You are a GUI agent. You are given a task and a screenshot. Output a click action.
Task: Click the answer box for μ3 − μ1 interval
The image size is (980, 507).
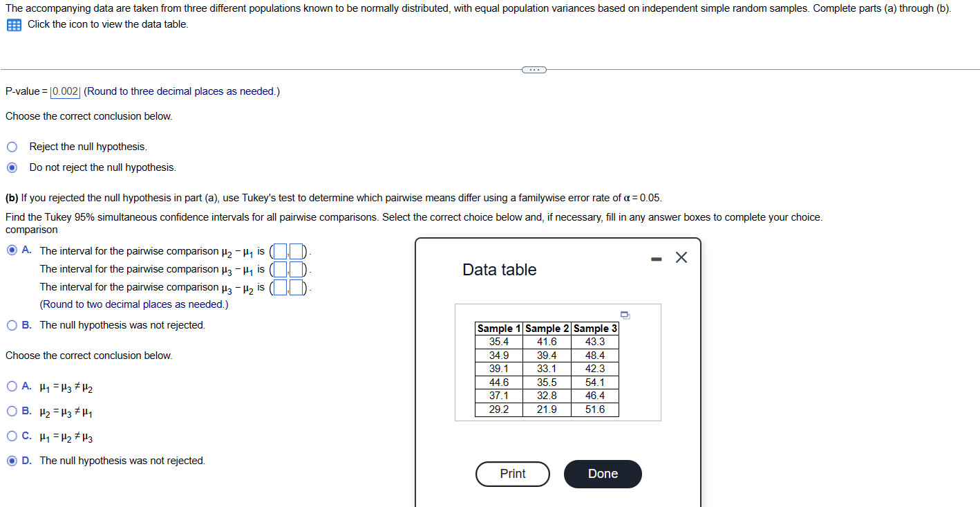pyautogui.click(x=279, y=269)
